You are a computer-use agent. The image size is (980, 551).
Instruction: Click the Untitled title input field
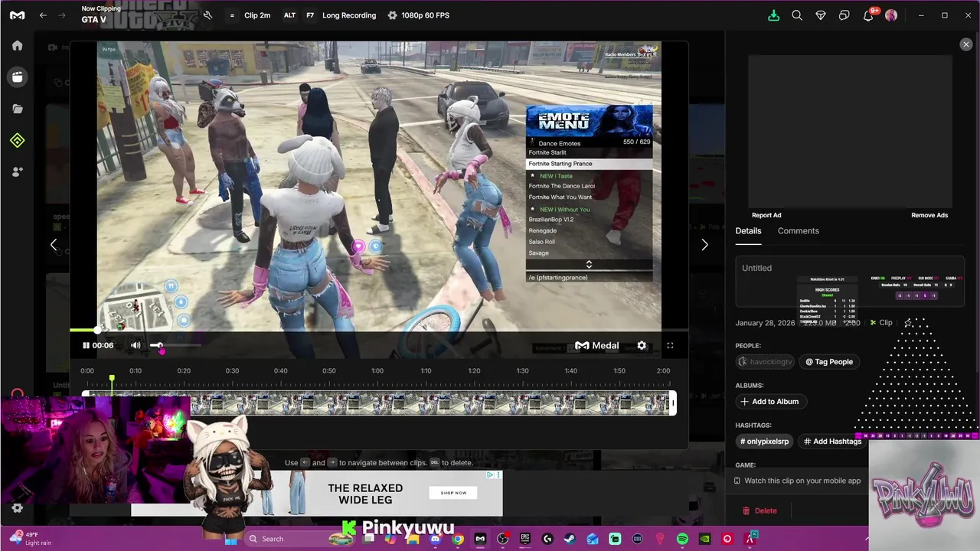(x=850, y=282)
